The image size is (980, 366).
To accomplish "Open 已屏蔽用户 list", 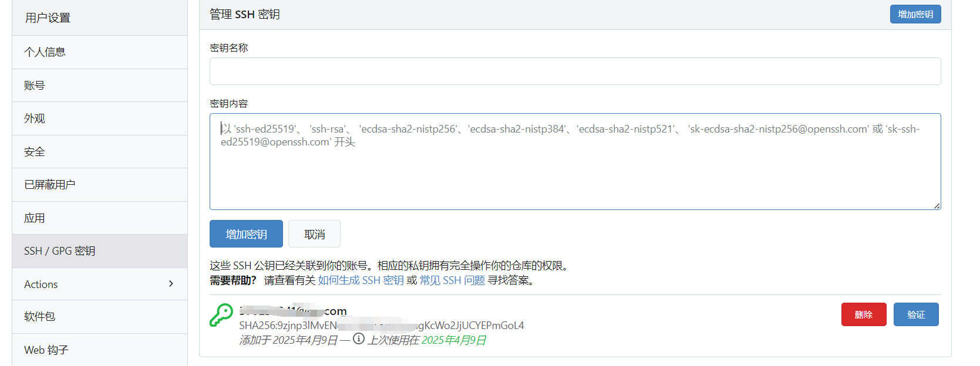I will (50, 185).
